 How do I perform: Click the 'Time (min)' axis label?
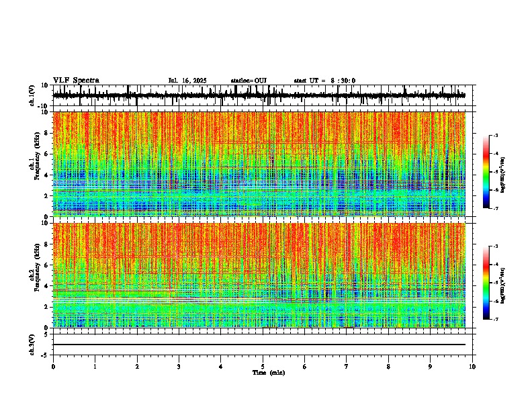pos(269,373)
